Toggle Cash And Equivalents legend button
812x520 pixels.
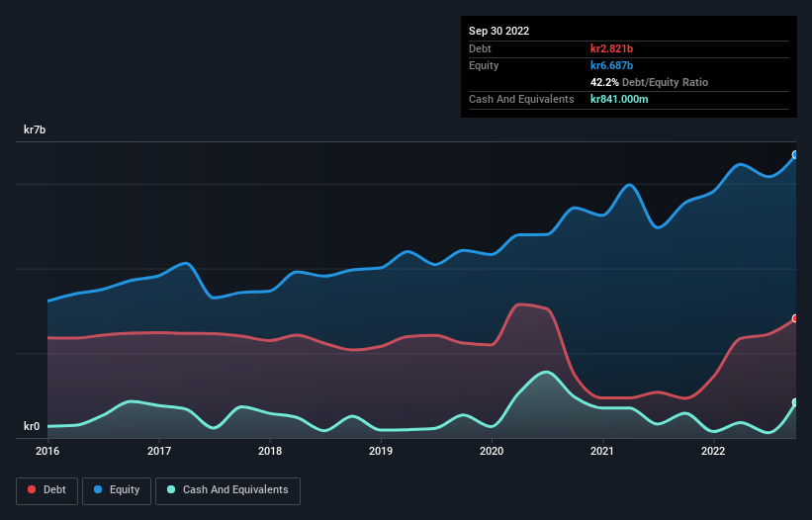pyautogui.click(x=227, y=490)
